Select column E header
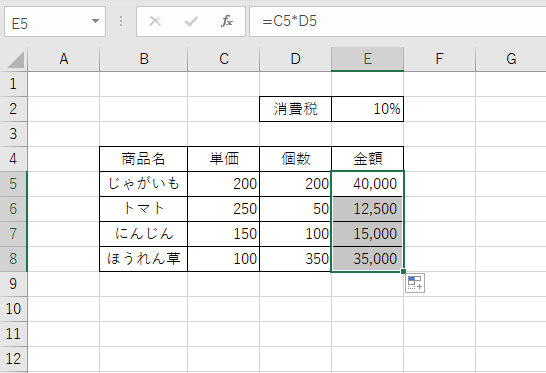The width and height of the screenshot is (546, 373). click(x=368, y=59)
